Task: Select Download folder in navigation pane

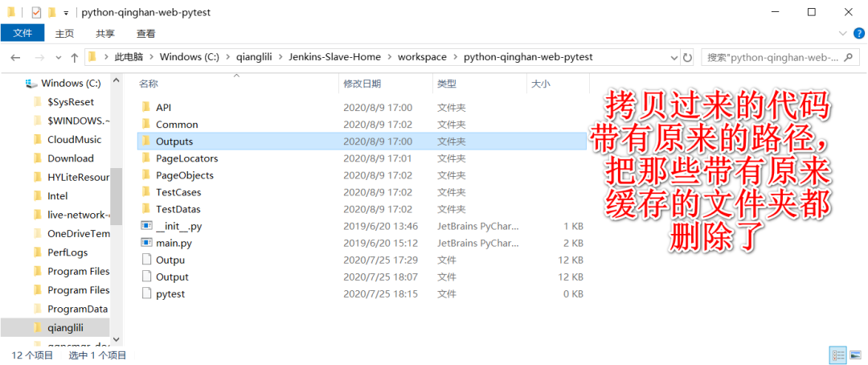Action: pyautogui.click(x=70, y=158)
